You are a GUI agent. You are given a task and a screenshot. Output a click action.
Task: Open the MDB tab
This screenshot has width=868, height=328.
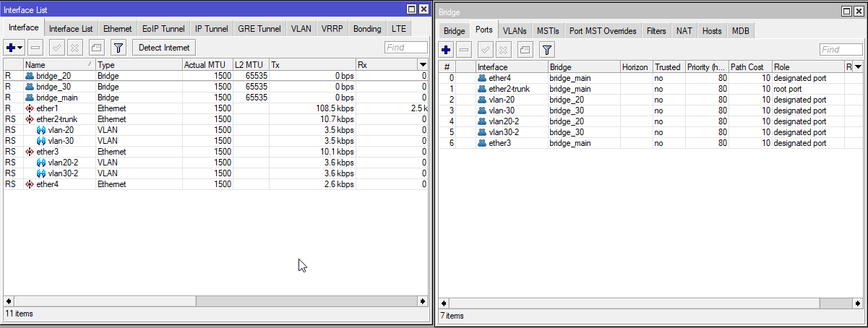coord(741,31)
